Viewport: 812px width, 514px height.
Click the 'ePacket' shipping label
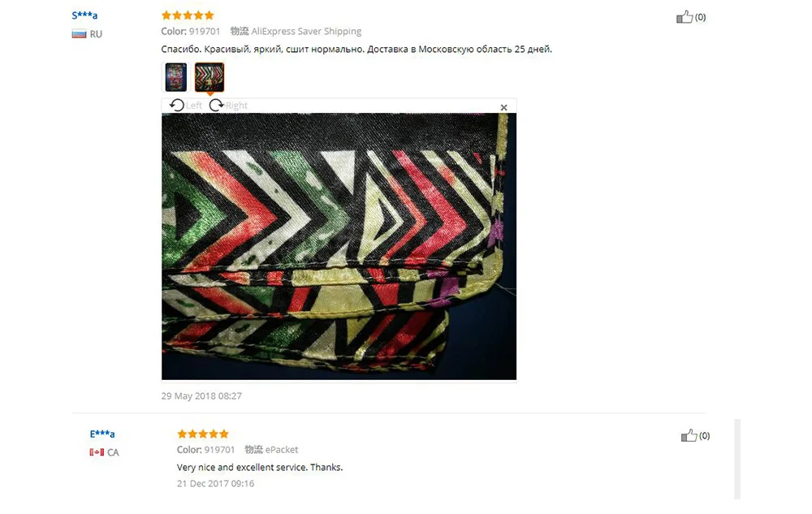(x=282, y=449)
